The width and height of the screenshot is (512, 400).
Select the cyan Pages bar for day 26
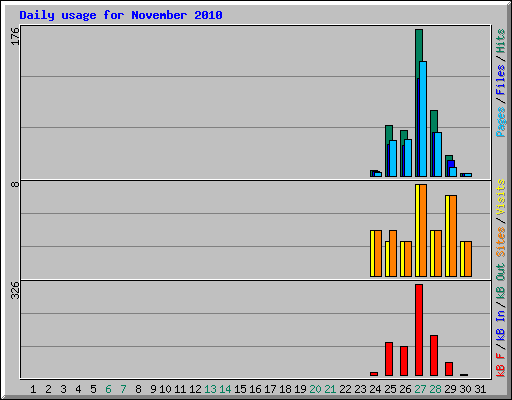pyautogui.click(x=408, y=158)
